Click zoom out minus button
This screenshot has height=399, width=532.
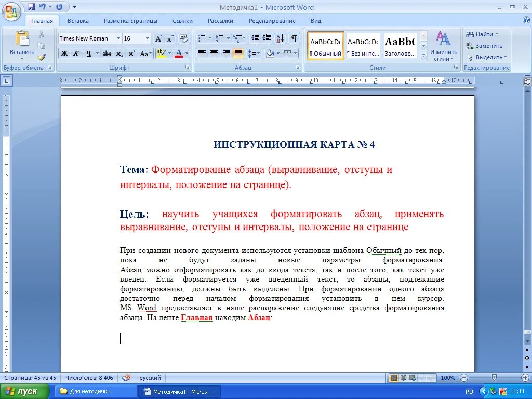[x=464, y=378]
